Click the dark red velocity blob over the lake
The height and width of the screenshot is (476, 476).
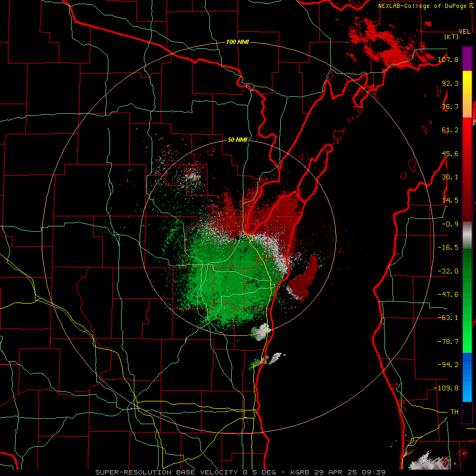304,279
